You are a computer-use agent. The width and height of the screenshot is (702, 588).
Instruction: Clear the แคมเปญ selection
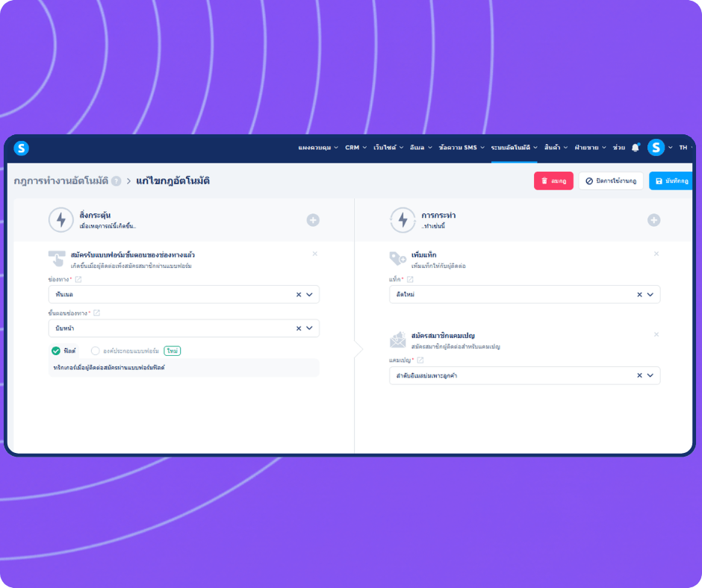click(x=639, y=375)
